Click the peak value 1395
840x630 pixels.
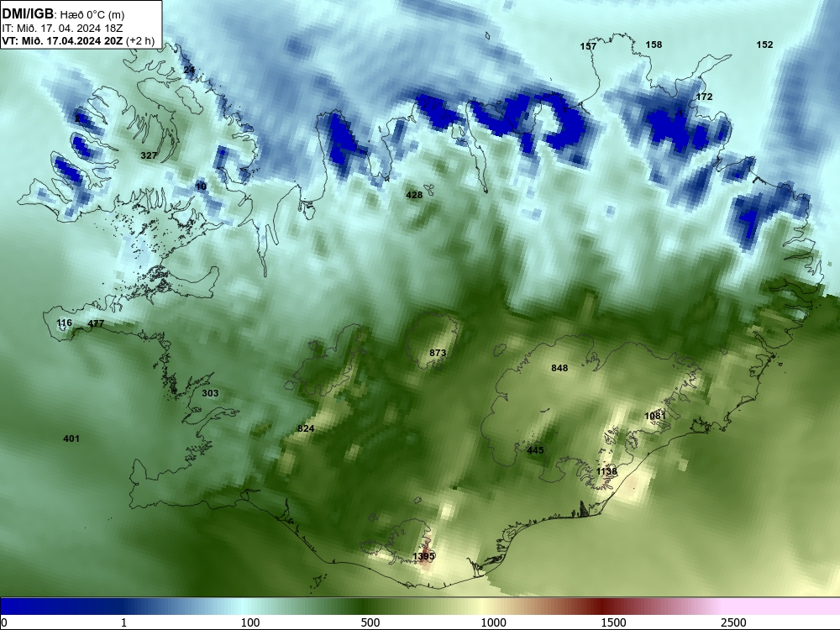(x=423, y=557)
